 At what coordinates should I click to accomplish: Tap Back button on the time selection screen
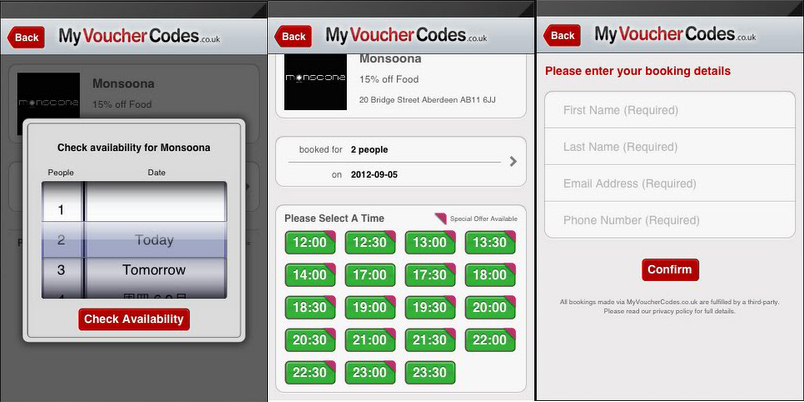(293, 36)
